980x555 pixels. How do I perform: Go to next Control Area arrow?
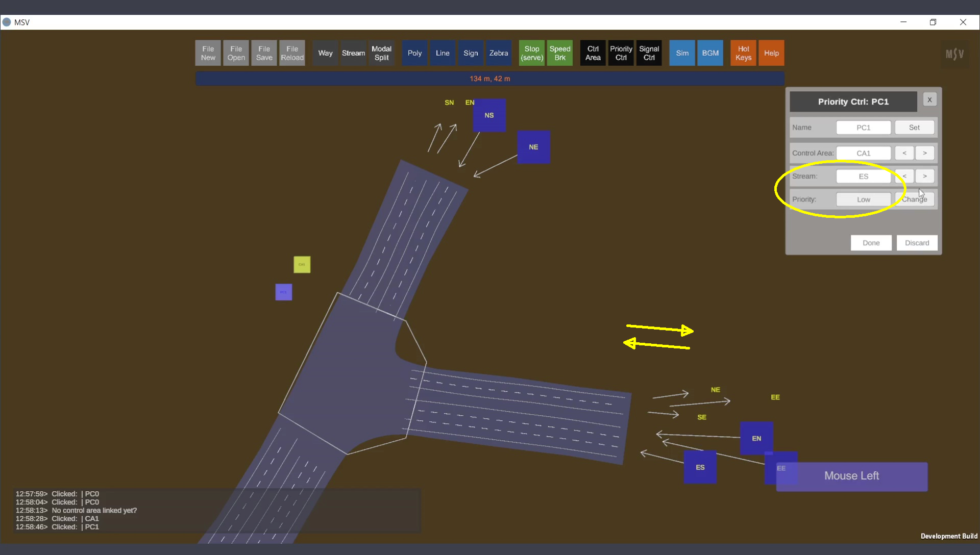pyautogui.click(x=924, y=153)
